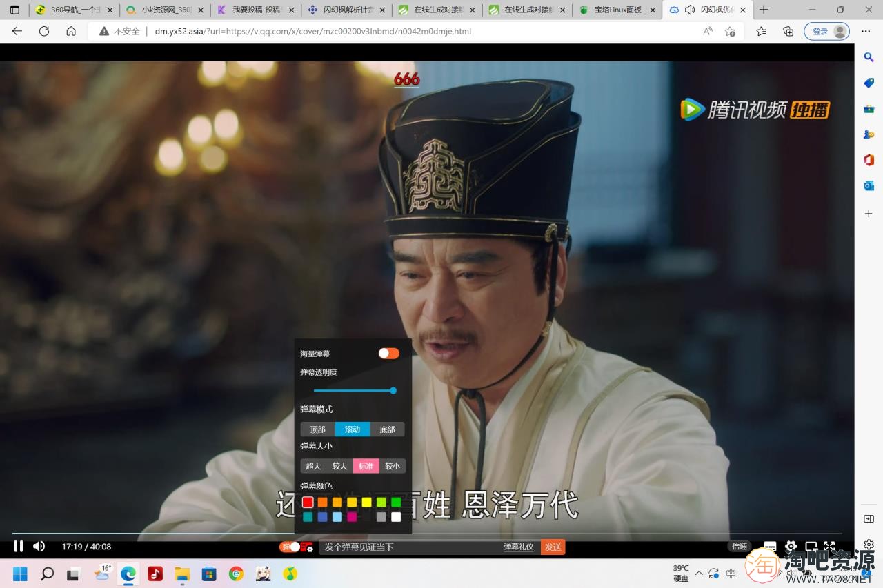Set danmaku mode to 滚动
883x588 pixels.
pos(353,429)
